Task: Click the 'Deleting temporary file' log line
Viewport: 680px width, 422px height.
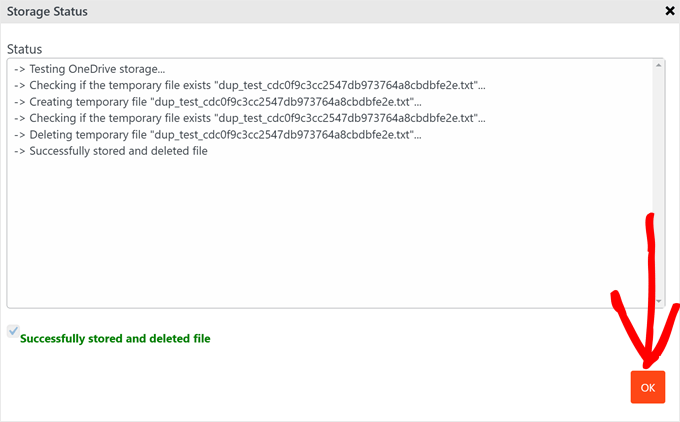Action: [x=219, y=134]
